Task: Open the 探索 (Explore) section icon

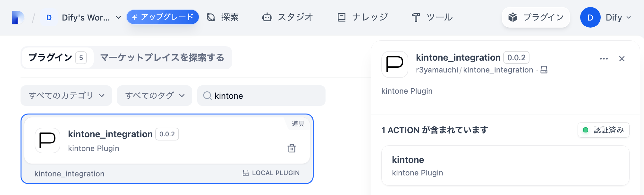Action: click(x=211, y=17)
